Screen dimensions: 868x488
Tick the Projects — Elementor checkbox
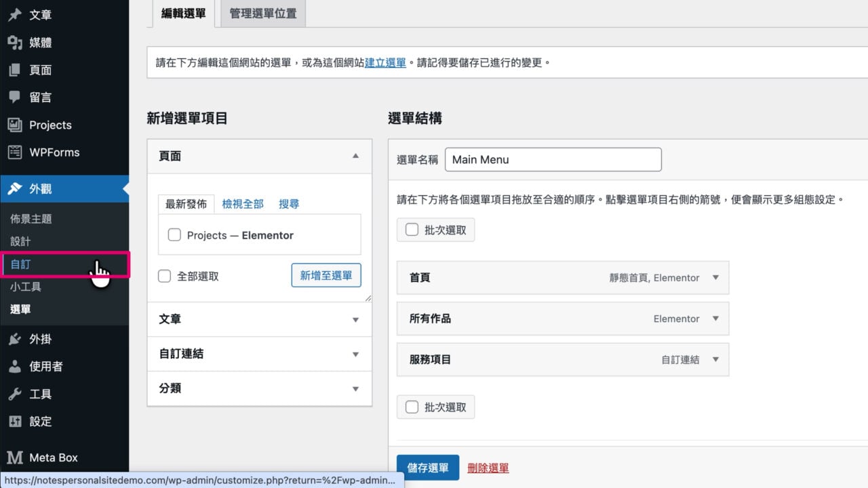[174, 235]
